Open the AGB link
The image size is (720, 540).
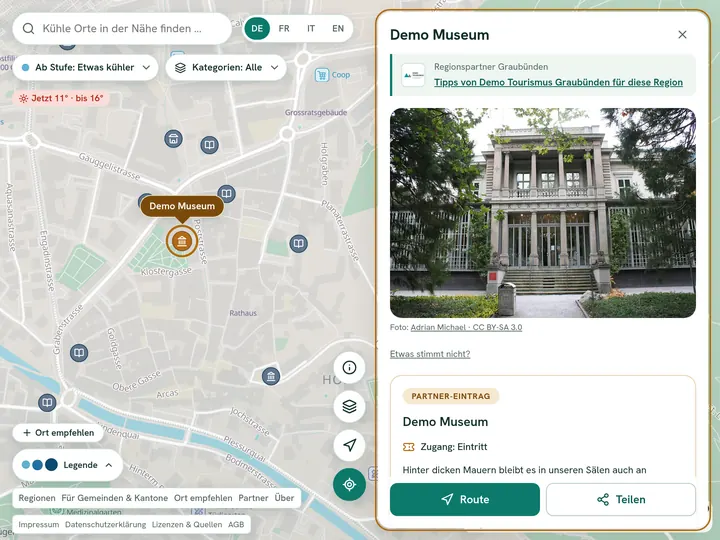[236, 524]
